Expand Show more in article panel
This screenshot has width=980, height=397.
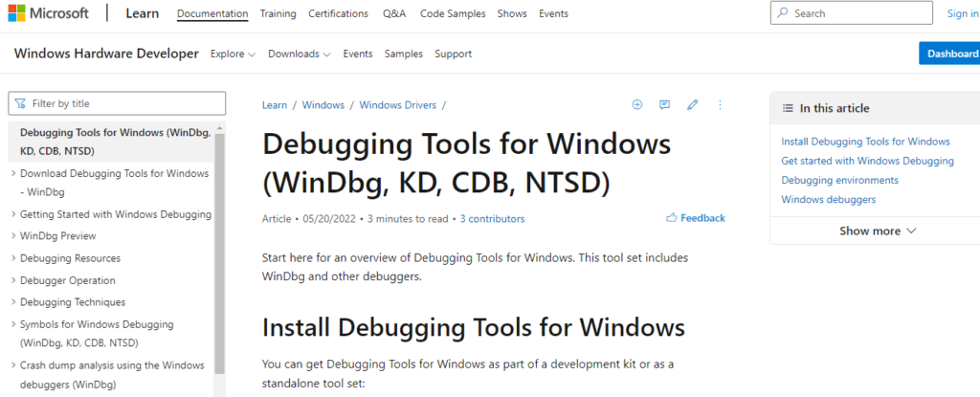(878, 231)
